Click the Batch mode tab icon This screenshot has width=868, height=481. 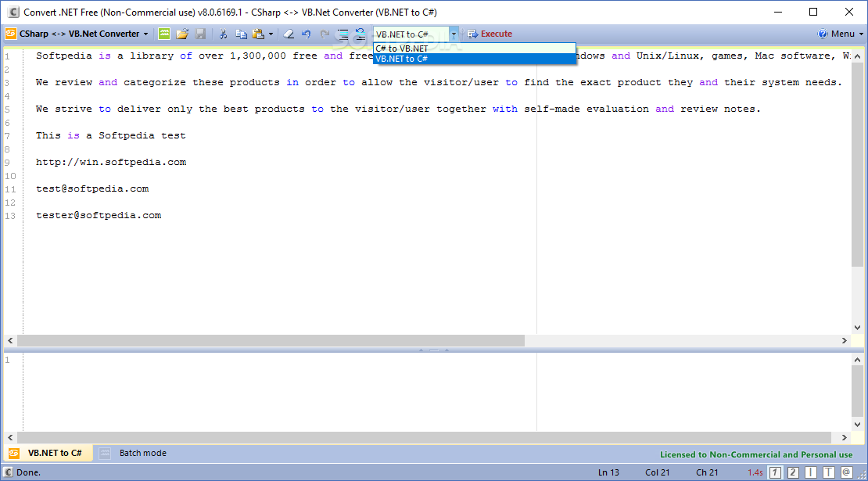coord(105,453)
